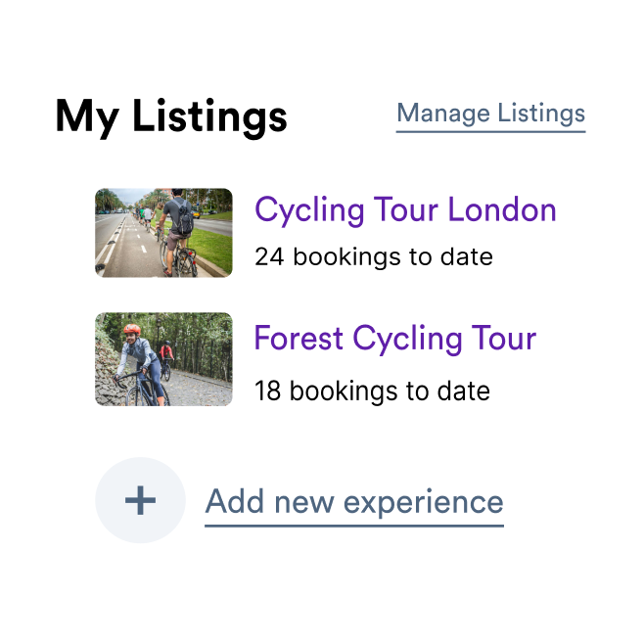Screen dimensions: 644x644
Task: Click the plus icon button
Action: (x=140, y=501)
